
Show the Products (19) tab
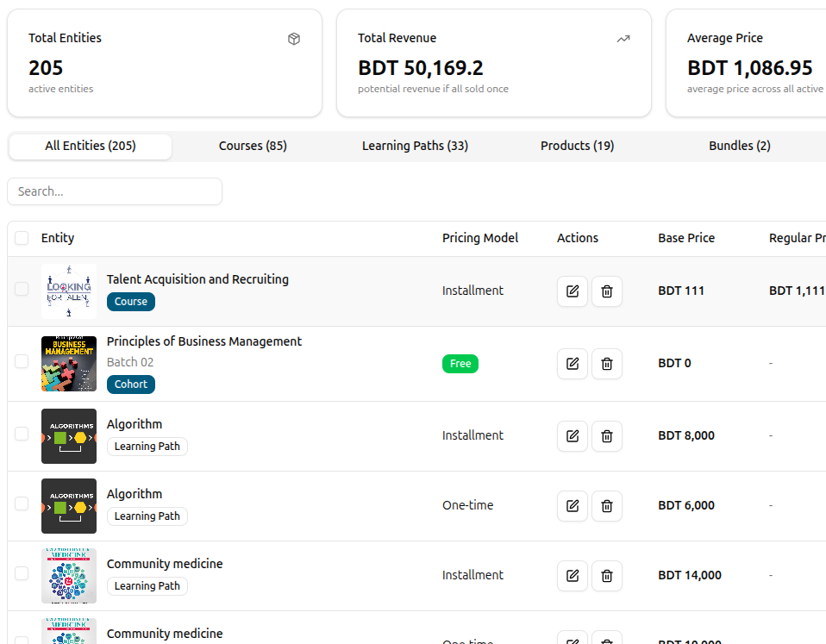point(578,146)
